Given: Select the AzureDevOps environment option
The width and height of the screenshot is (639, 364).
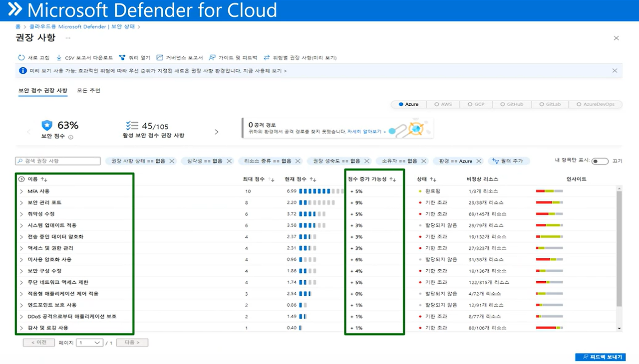Looking at the screenshot, I should click(595, 104).
